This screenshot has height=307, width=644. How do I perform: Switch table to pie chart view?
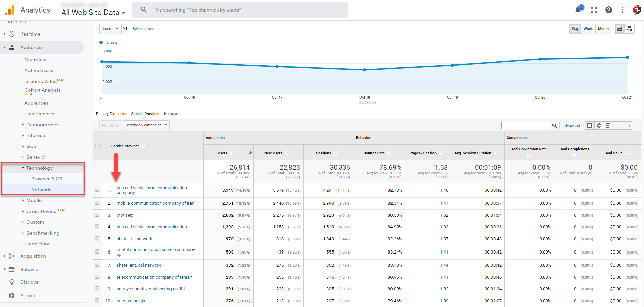click(599, 125)
